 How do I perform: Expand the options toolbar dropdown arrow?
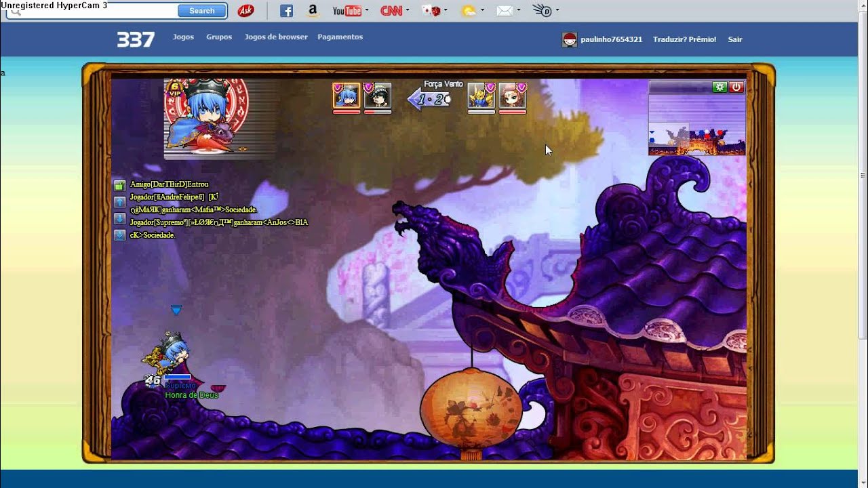tap(557, 10)
